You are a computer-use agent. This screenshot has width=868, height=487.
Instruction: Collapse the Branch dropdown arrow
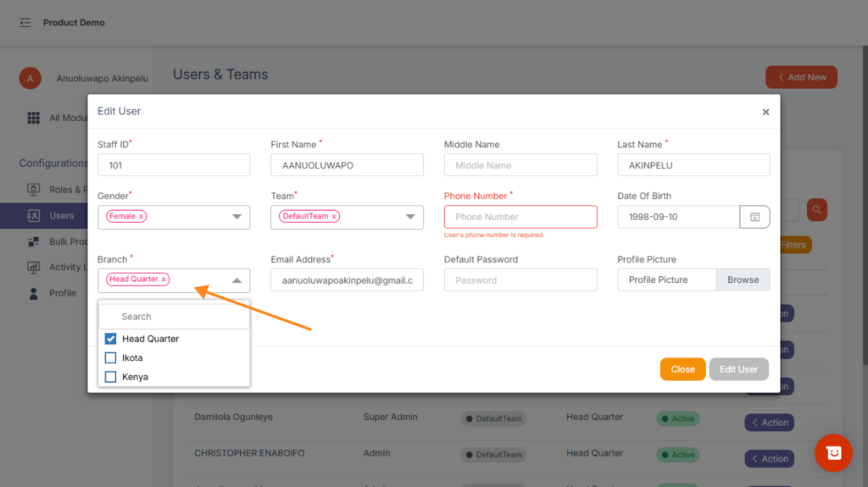click(x=236, y=280)
